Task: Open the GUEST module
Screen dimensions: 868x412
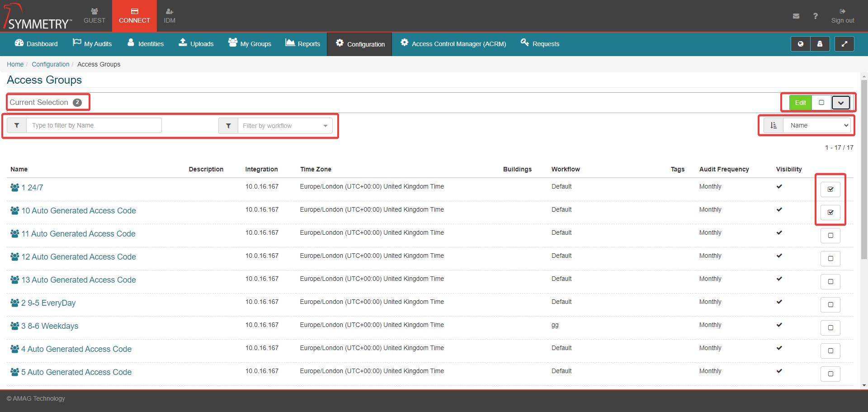Action: pyautogui.click(x=94, y=16)
